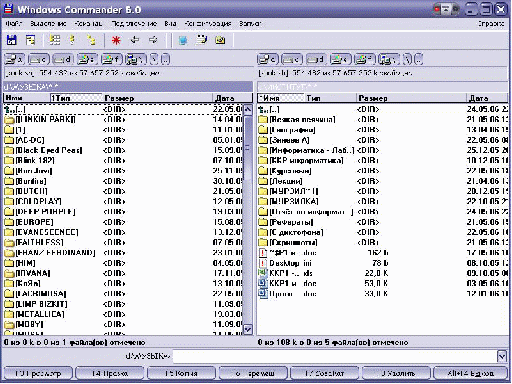Sort left panel by Имя column

point(26,98)
